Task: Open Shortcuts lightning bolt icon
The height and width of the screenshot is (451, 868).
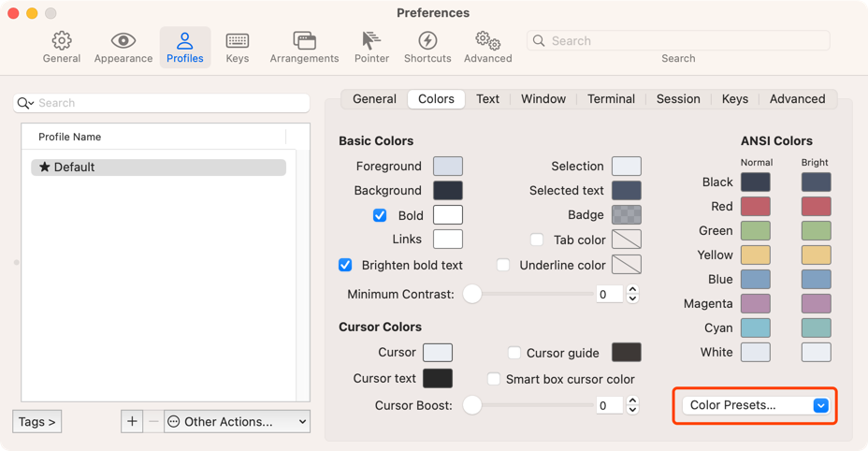Action: click(x=427, y=40)
